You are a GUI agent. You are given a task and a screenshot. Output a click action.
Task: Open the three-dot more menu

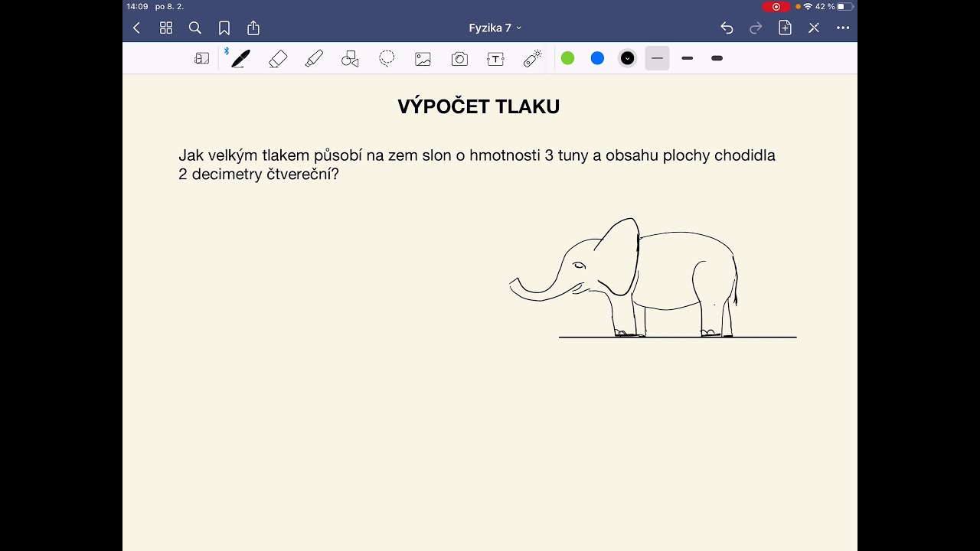pyautogui.click(x=843, y=28)
